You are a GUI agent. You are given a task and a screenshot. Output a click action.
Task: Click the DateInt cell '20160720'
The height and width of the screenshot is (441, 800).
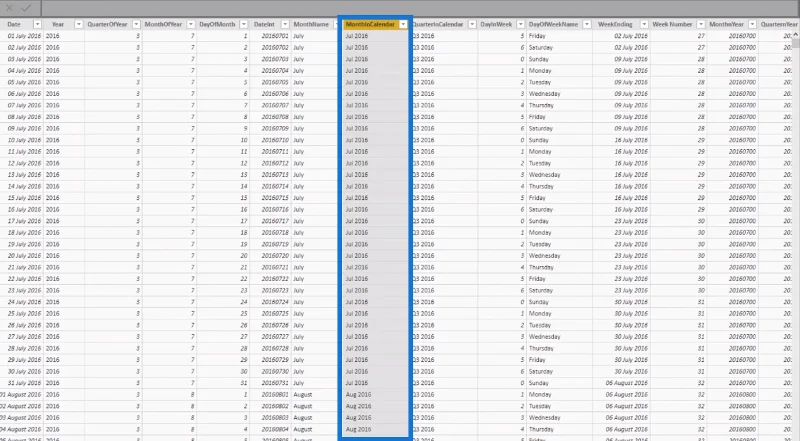tap(275, 256)
